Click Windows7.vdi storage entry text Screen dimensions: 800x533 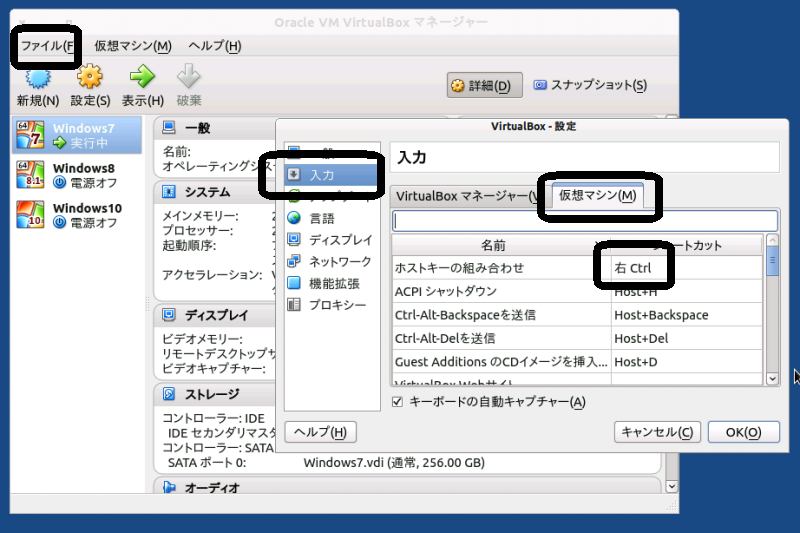pyautogui.click(x=394, y=463)
